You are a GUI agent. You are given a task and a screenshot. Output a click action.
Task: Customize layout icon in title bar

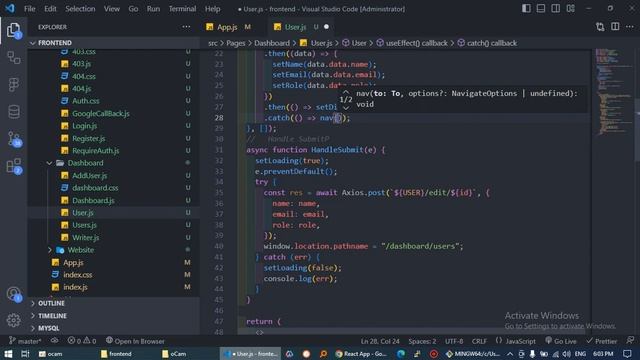click(571, 9)
